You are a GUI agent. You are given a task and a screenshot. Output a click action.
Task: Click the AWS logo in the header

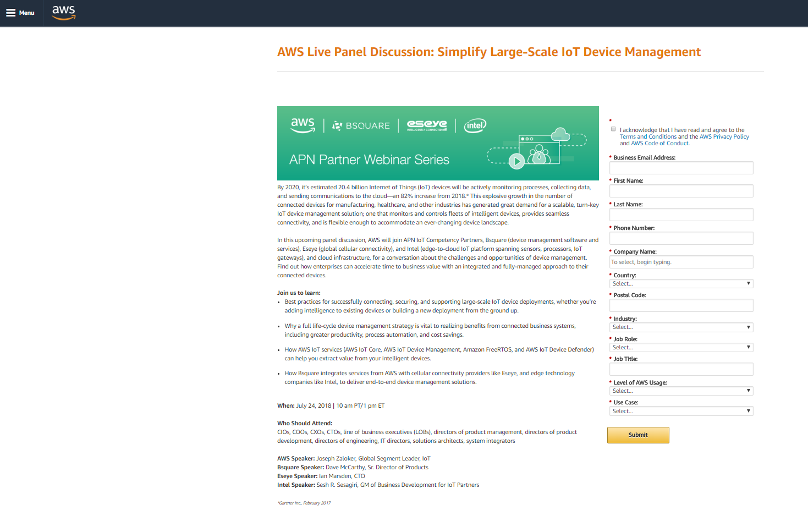tap(64, 12)
